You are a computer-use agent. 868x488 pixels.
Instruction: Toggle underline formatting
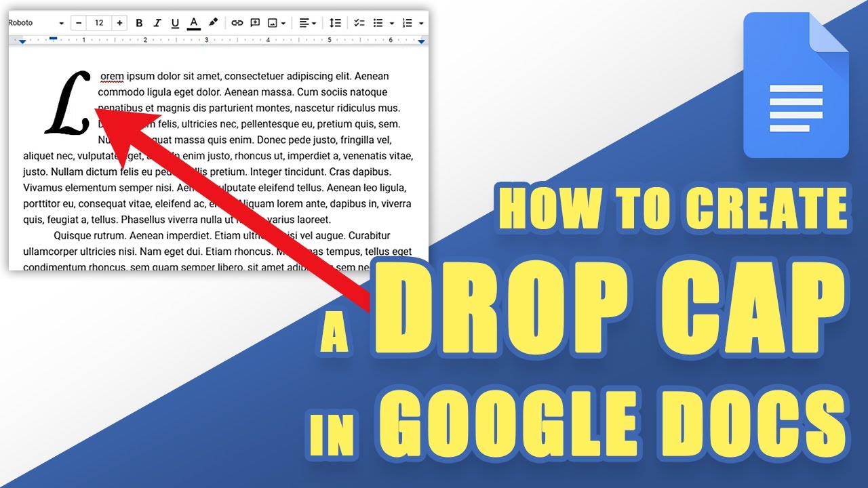coord(175,23)
